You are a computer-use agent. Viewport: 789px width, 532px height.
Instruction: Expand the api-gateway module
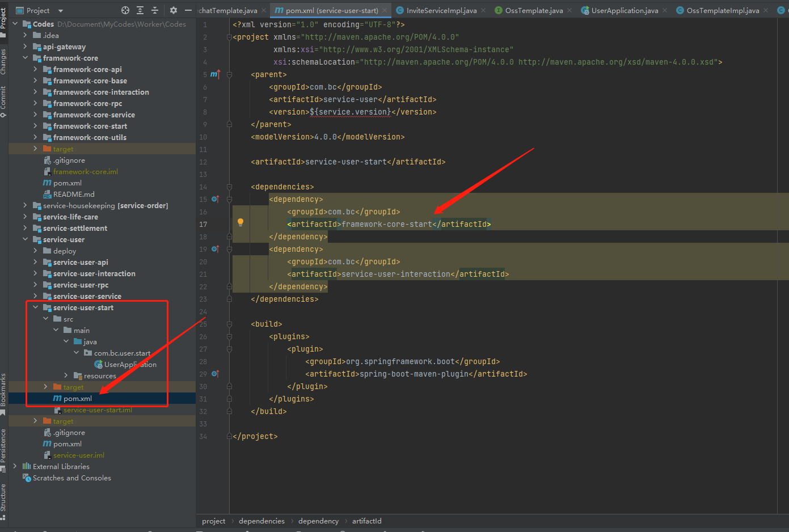point(26,47)
